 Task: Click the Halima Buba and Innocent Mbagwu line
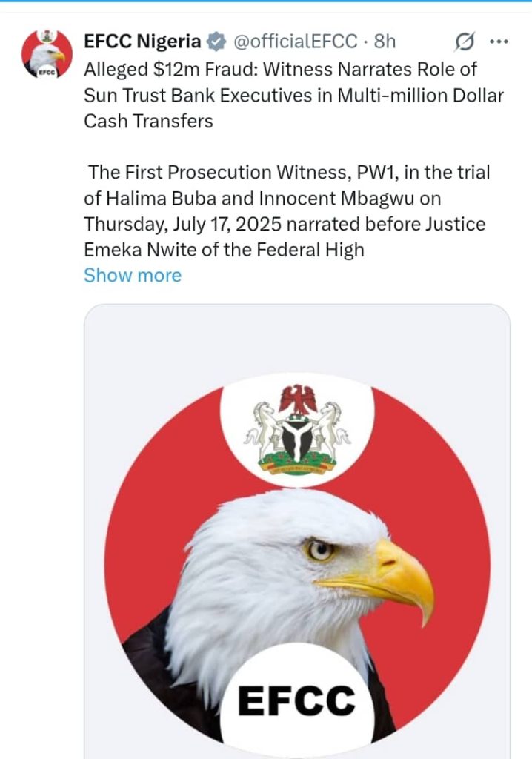coord(262,199)
